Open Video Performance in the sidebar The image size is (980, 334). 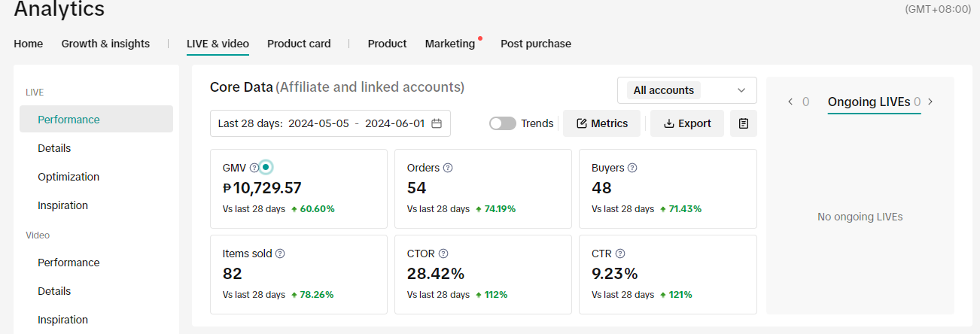click(68, 263)
